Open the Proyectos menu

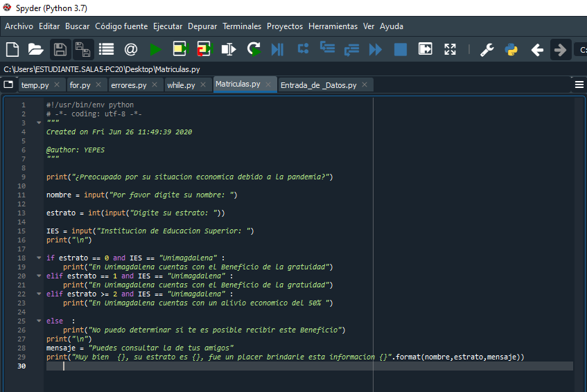coord(285,26)
